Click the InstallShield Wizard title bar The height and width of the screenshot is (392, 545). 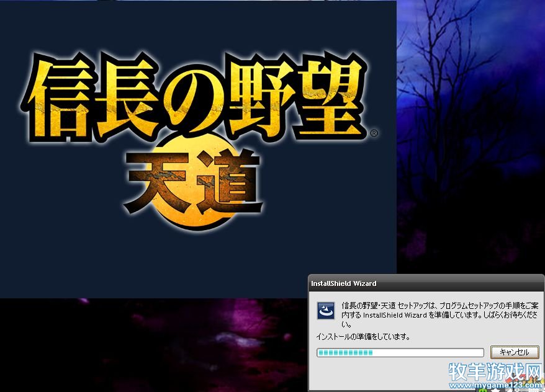point(426,283)
